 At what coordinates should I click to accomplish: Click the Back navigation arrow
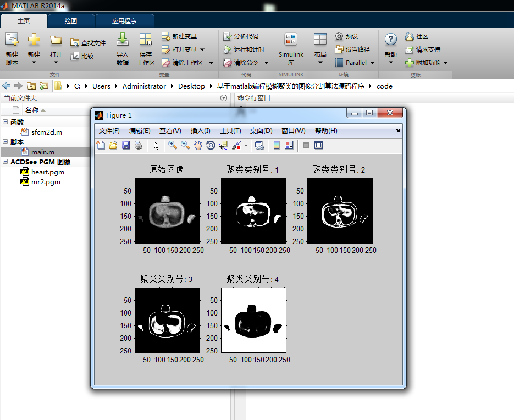(x=6, y=86)
